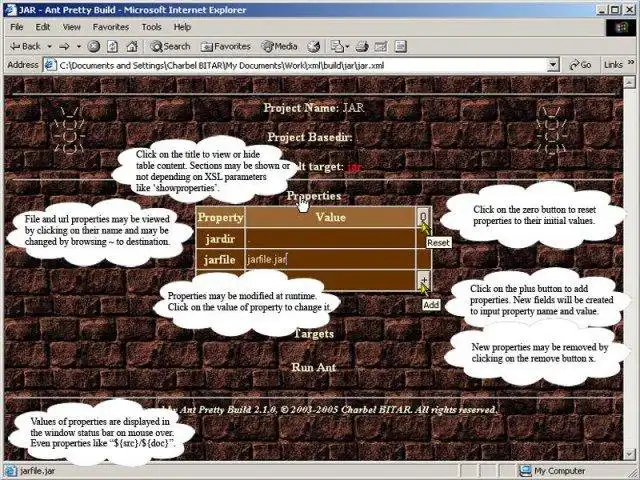Click the jarfile.jar value field

pyautogui.click(x=330, y=259)
